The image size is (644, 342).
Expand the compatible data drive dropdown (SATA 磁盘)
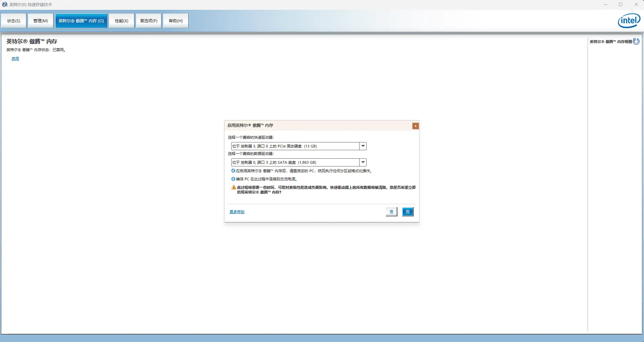[363, 162]
